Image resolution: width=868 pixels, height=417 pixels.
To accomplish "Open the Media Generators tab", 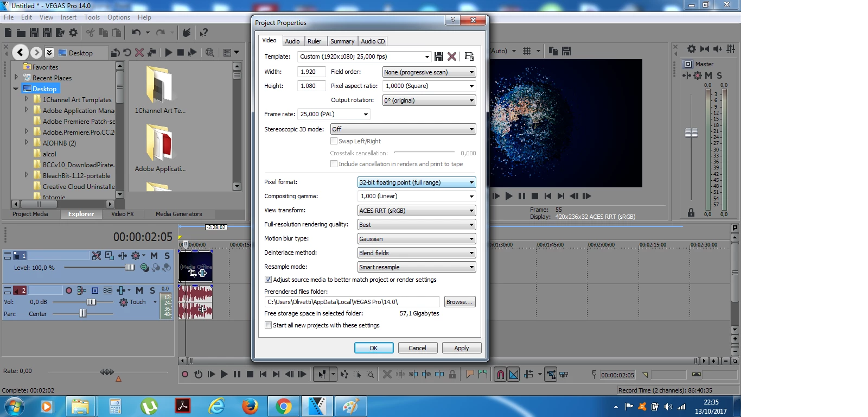I will pos(178,214).
